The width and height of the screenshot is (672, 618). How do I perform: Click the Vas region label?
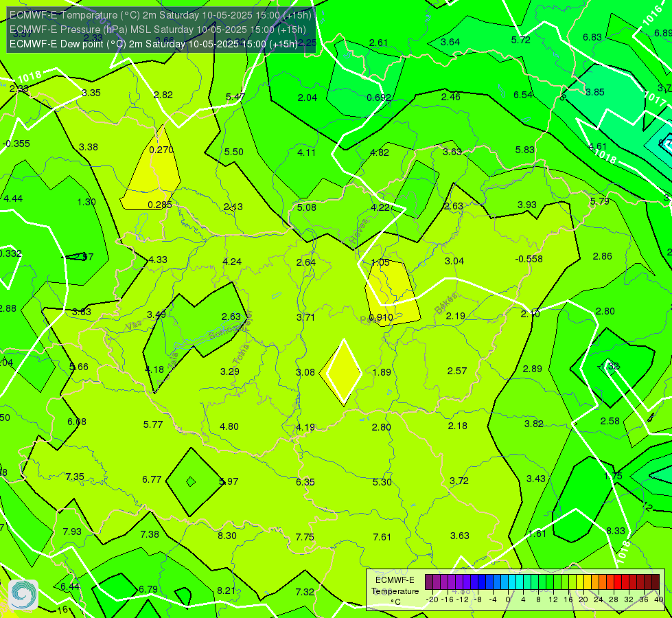pos(134,326)
